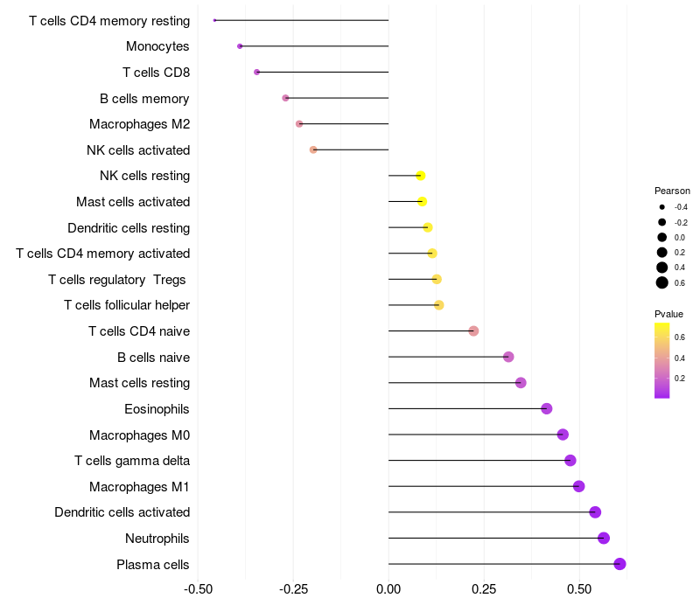Screen dimensions: 700x612
Task: Click the Pvalue legend title
Action: click(x=668, y=314)
